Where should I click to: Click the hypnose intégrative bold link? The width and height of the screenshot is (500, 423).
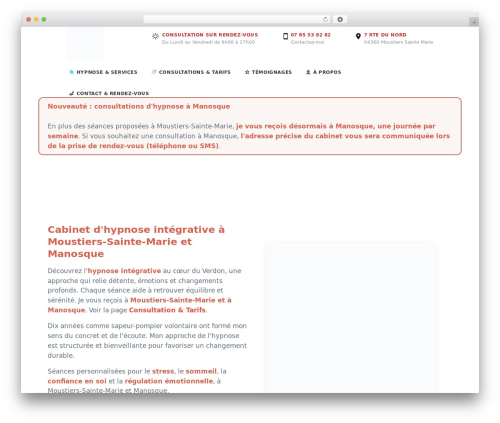[124, 271]
